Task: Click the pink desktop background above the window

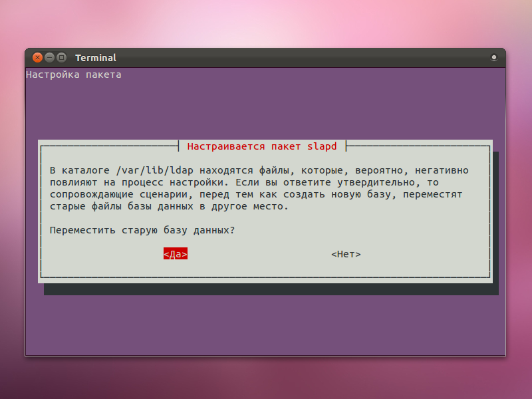Action: (x=266, y=23)
